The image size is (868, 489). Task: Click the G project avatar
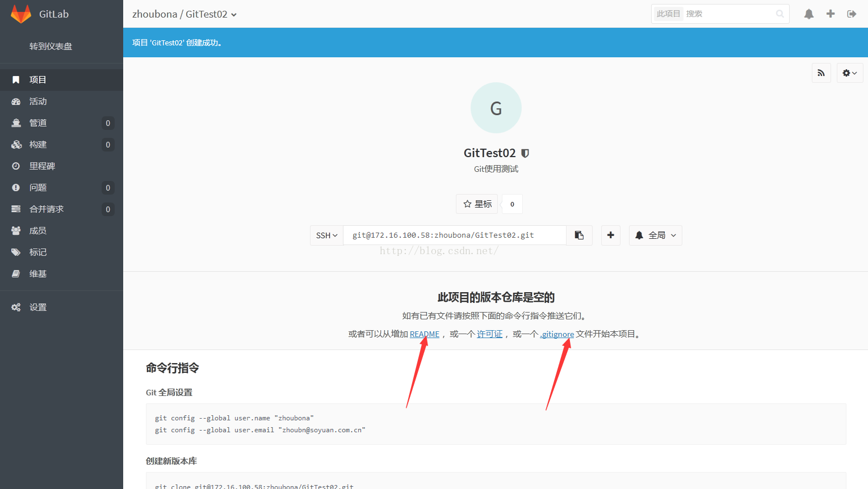(x=496, y=108)
